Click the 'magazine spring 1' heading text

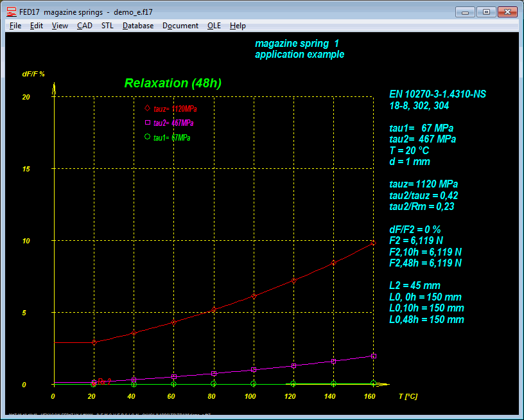297,44
